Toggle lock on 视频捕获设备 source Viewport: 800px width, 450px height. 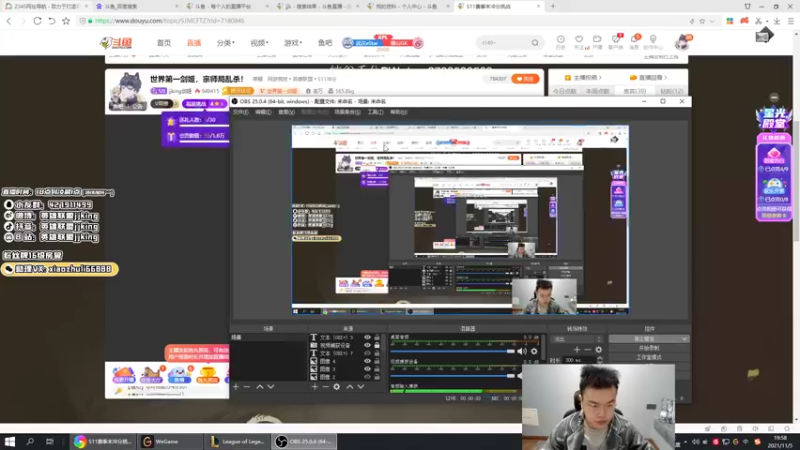click(377, 345)
